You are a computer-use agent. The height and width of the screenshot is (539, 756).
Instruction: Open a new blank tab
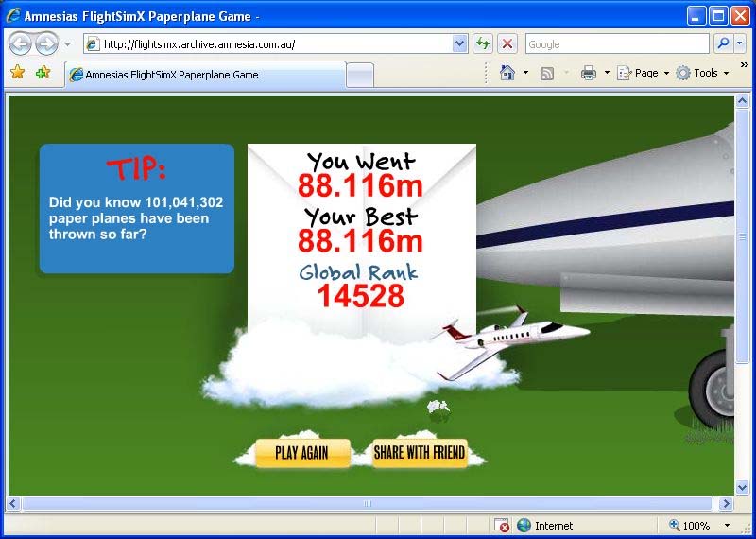[x=360, y=76]
